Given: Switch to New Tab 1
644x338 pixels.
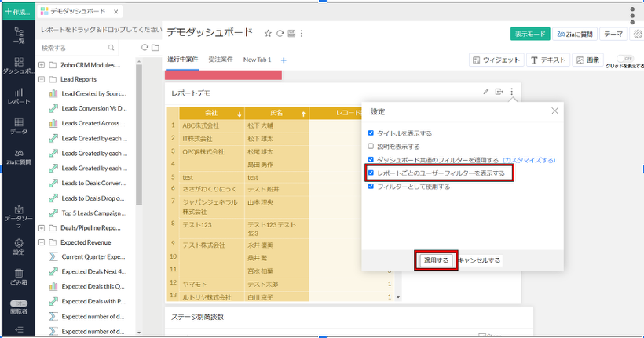Looking at the screenshot, I should (257, 60).
